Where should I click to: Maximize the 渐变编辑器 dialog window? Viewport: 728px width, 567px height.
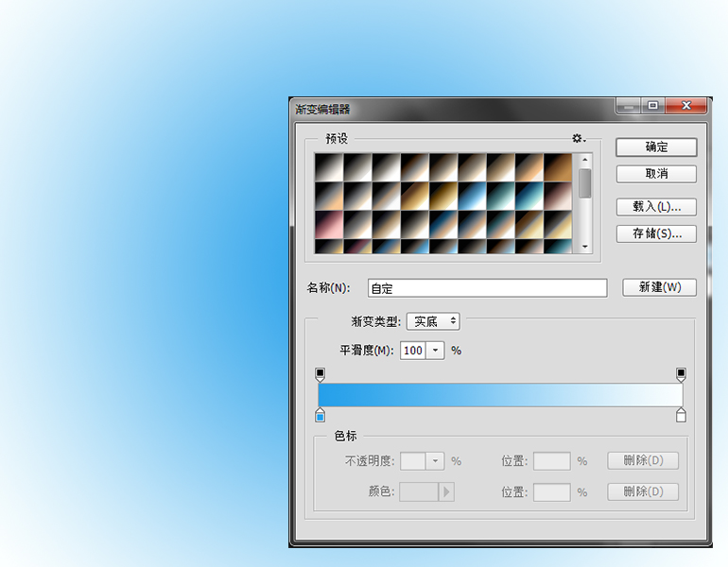[652, 105]
